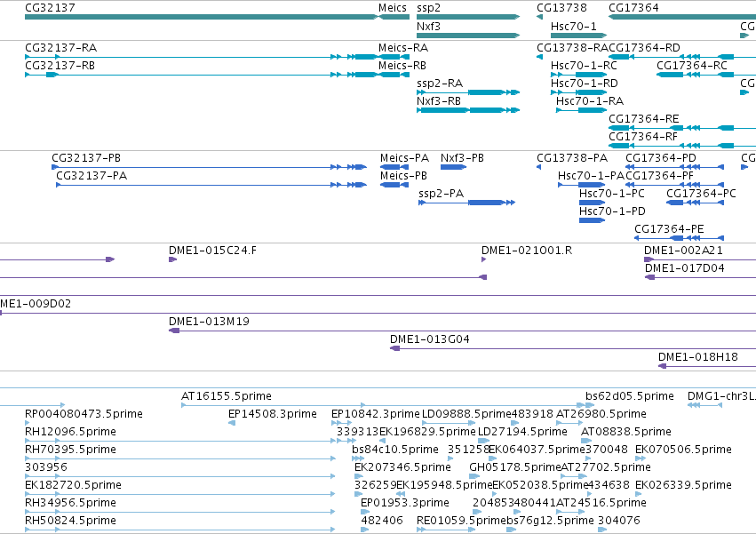This screenshot has height=534, width=756.
Task: Click the DME1-013M19 BAC label
Action: click(210, 322)
